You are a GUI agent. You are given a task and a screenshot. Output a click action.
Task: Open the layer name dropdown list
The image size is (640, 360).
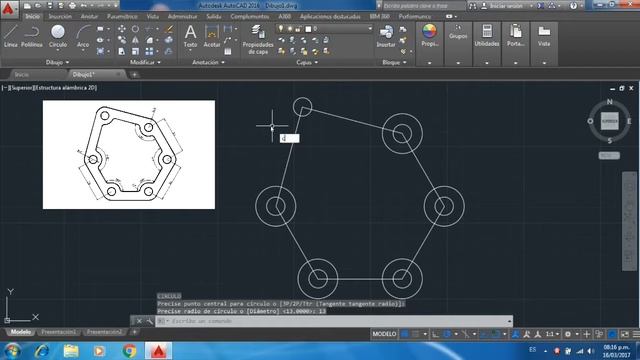pos(370,29)
